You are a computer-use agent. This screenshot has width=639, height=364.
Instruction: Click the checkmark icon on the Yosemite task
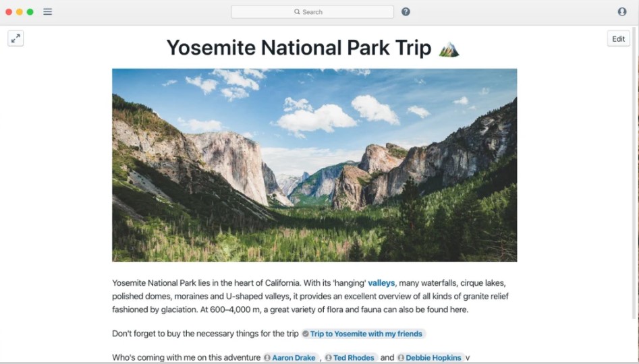coord(305,334)
